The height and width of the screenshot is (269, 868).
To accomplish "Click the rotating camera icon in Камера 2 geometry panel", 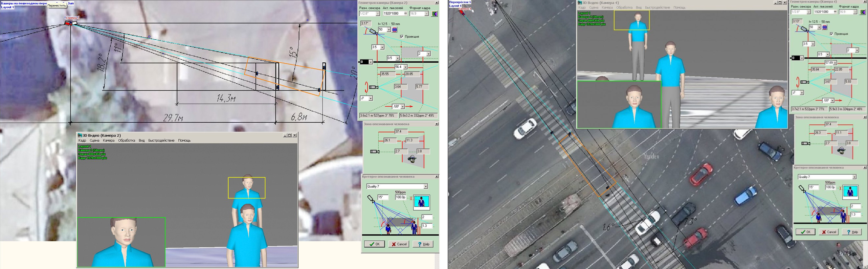I will (x=373, y=87).
